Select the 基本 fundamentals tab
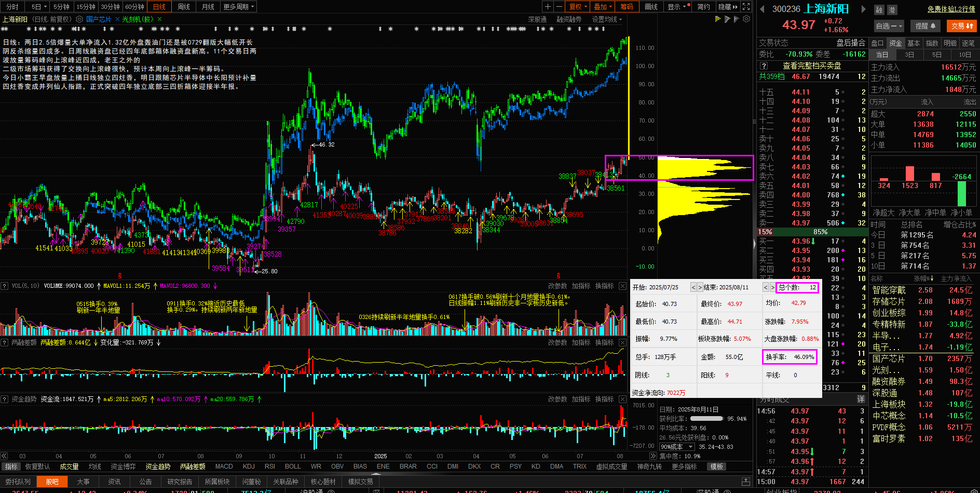Viewport: 980px width, 493px height. [914, 43]
